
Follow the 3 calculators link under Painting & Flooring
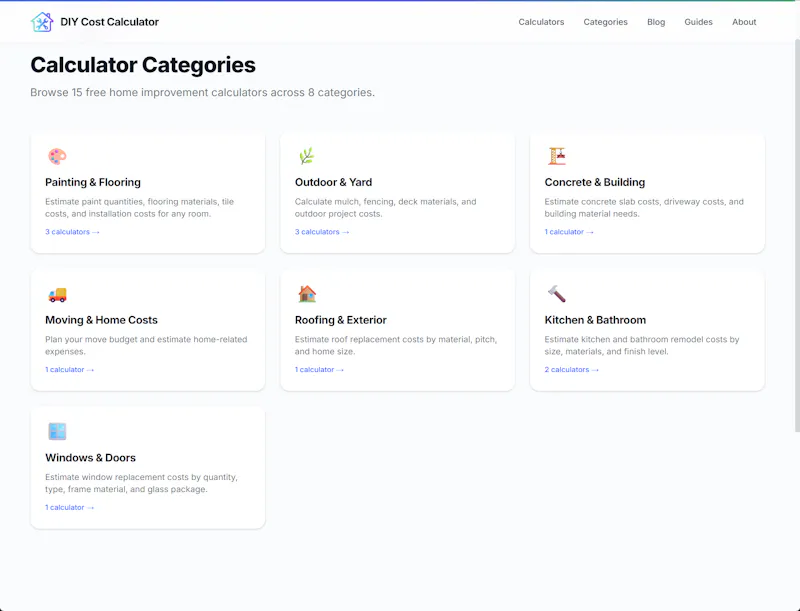pos(72,232)
